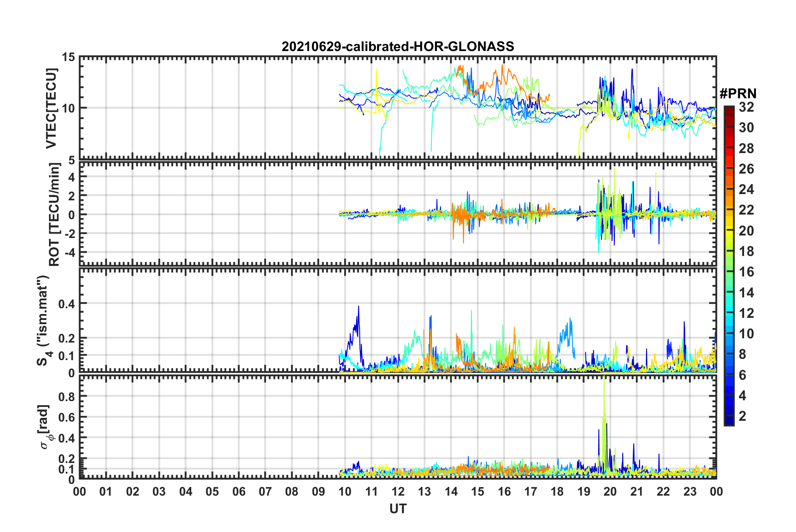Click the sigma phi [rad] axis label

click(x=46, y=427)
